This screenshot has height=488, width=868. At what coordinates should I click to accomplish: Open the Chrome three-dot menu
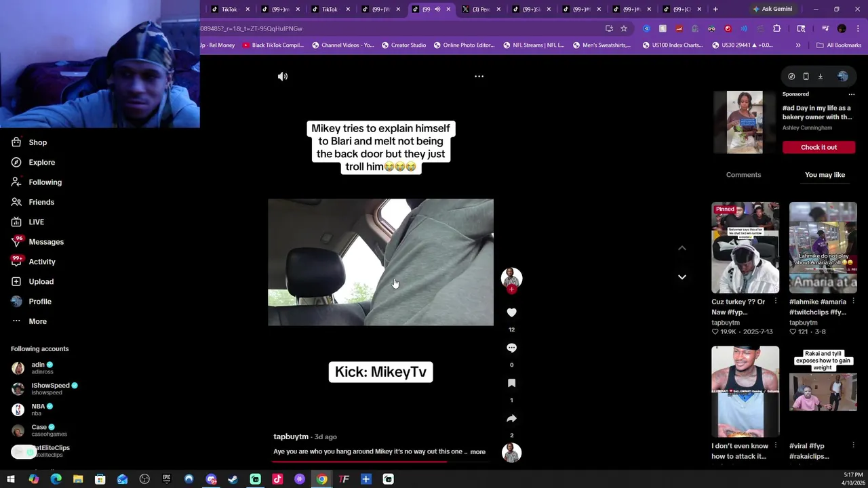point(858,28)
